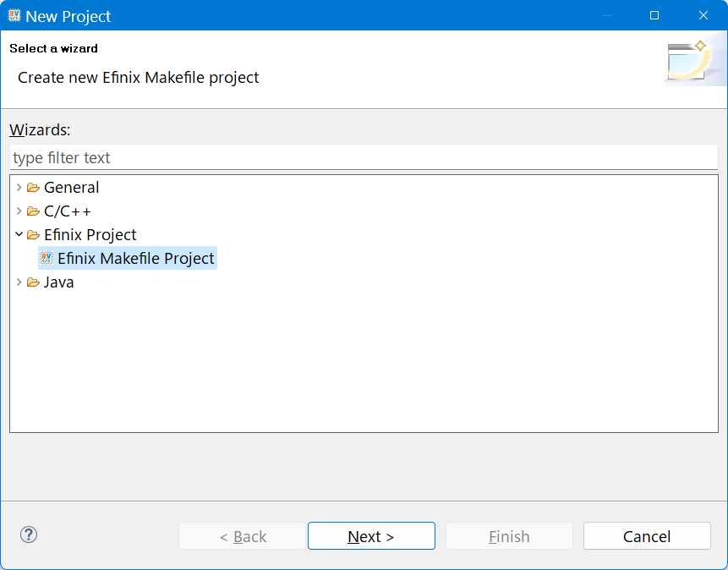Maximize the New Project dialog window
728x570 pixels.
pos(654,15)
